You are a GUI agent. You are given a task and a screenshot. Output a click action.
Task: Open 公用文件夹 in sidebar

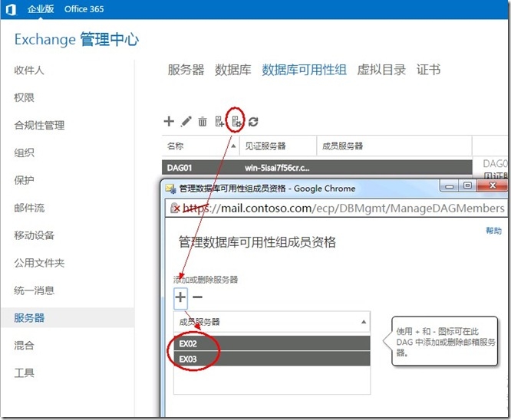point(39,263)
